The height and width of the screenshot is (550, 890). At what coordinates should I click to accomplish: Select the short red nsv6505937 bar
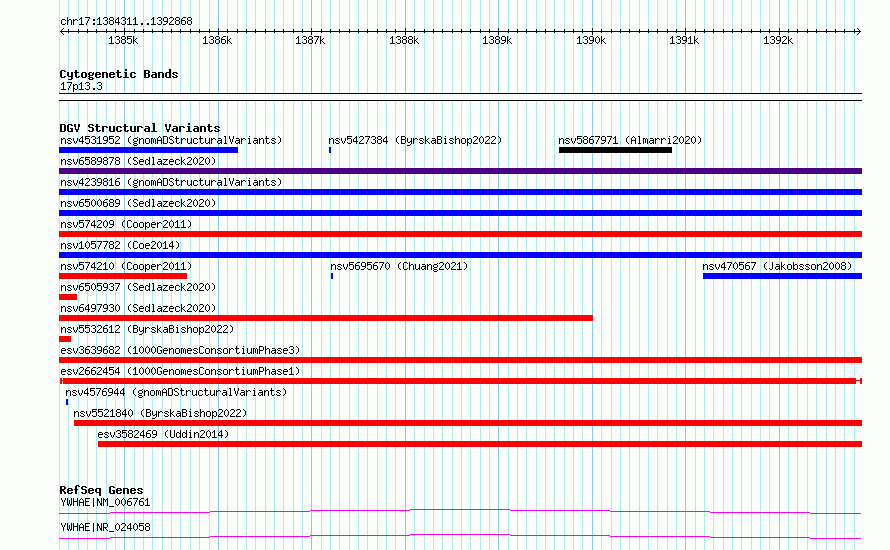tap(68, 297)
